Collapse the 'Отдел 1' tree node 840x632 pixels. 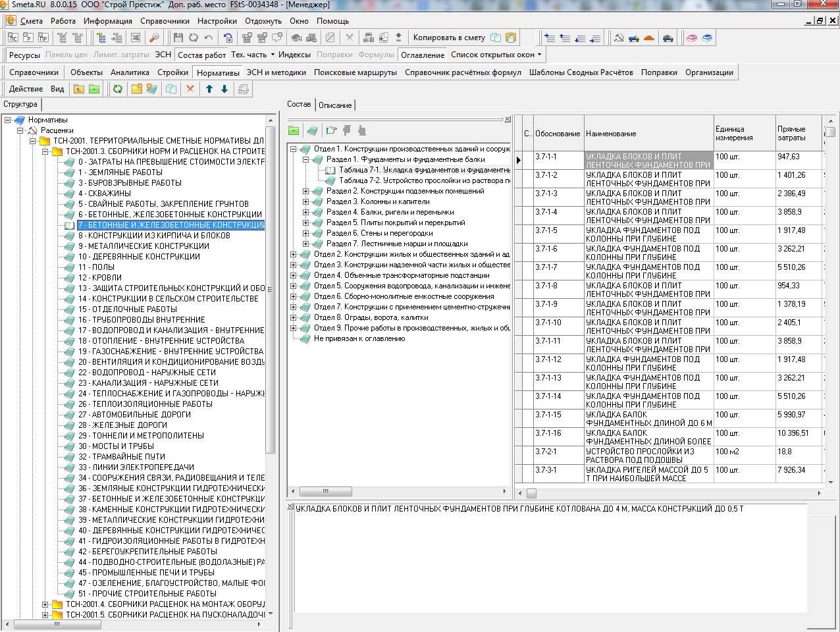pyautogui.click(x=294, y=149)
